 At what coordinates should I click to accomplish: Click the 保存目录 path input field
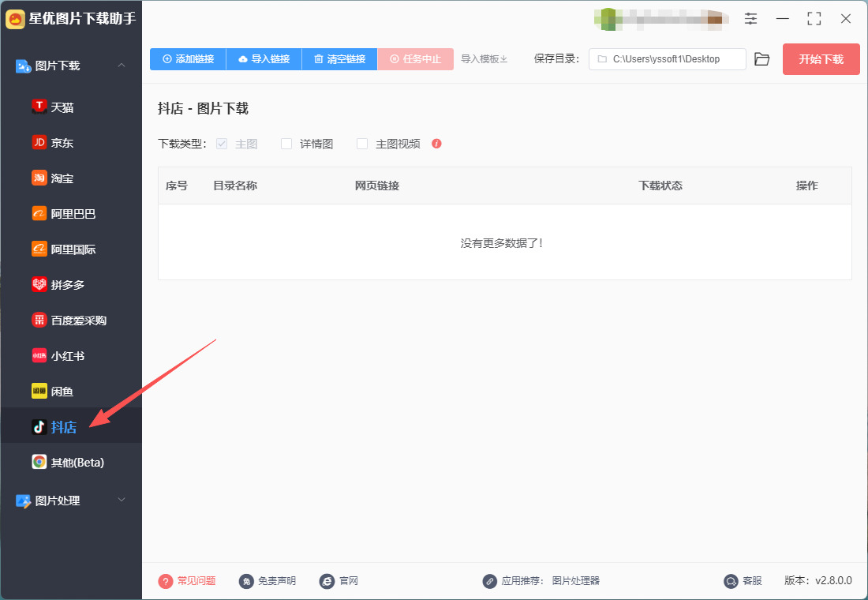(x=667, y=59)
